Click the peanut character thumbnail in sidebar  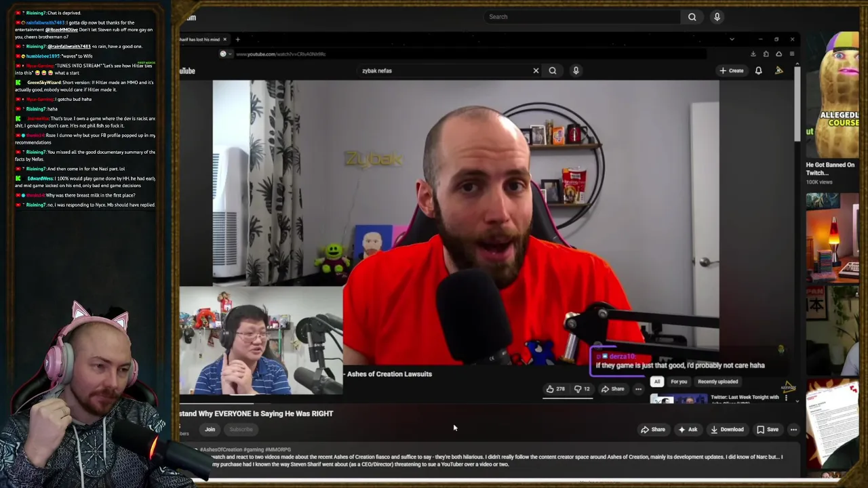pos(832,95)
